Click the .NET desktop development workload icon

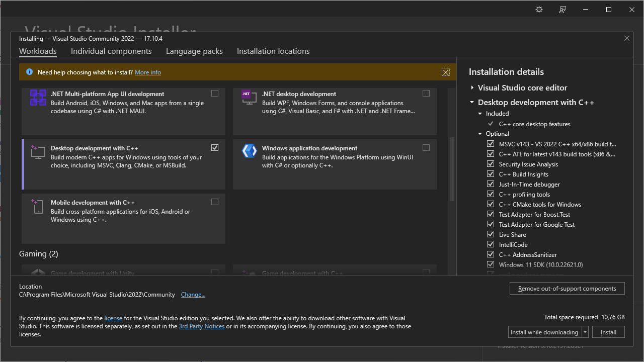249,98
